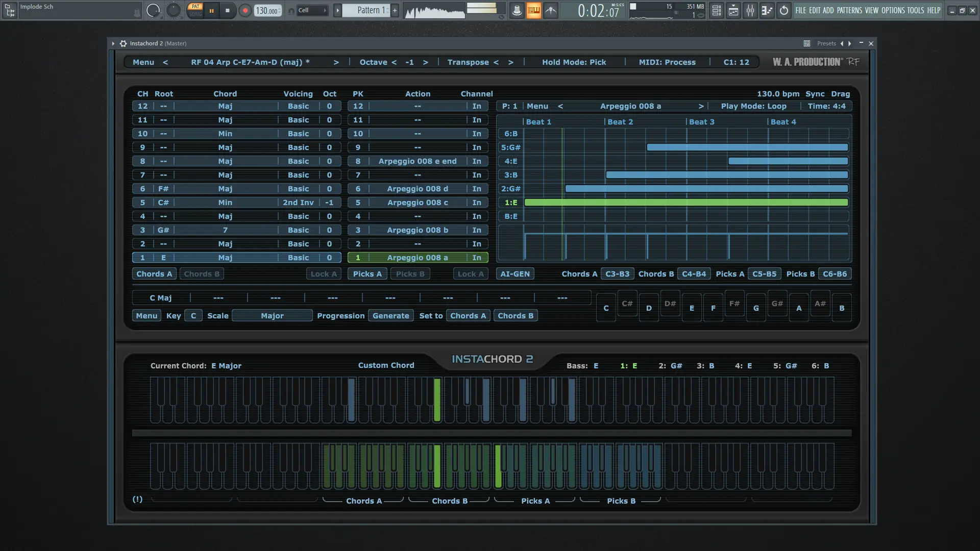Open the Presets dropdown
This screenshot has height=551, width=980.
pos(826,43)
